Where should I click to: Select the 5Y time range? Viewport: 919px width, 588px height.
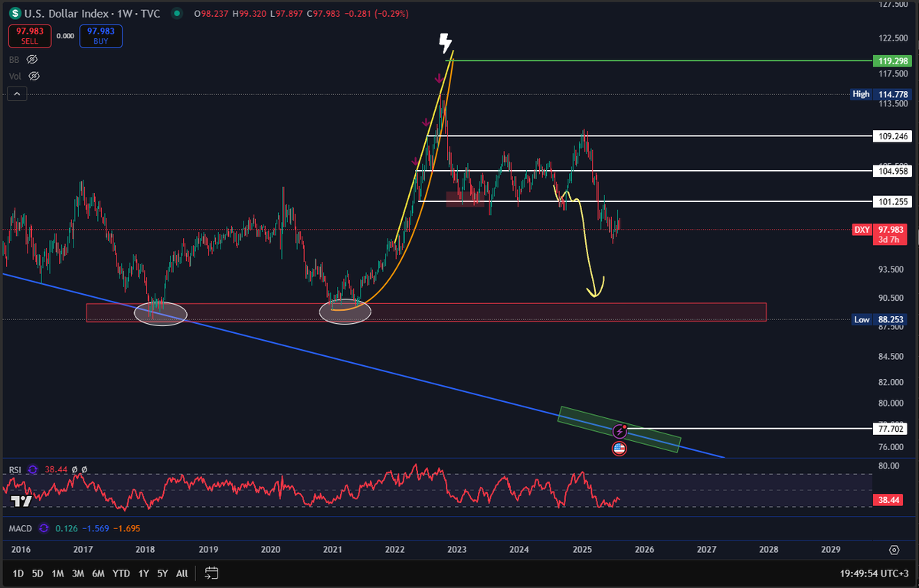[x=163, y=573]
